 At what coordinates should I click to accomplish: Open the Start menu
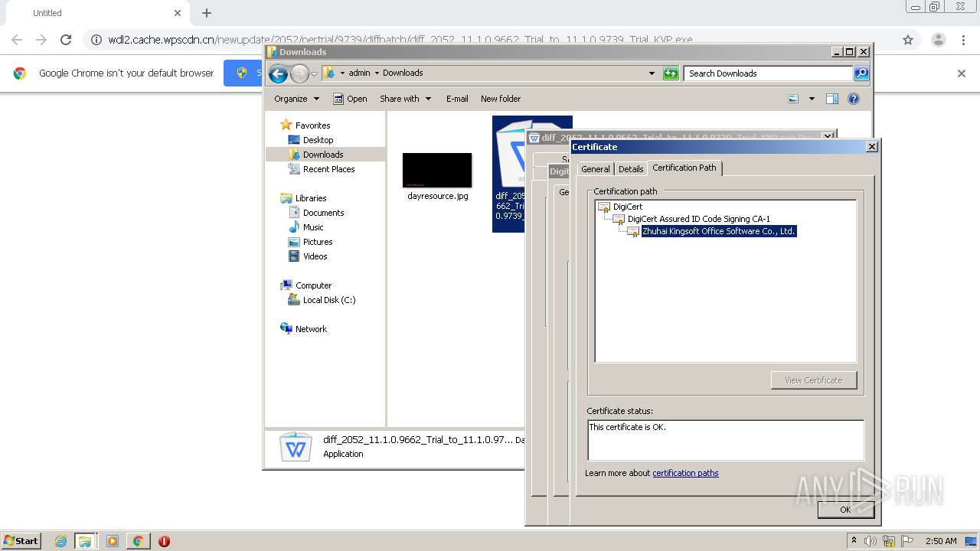[x=21, y=540]
